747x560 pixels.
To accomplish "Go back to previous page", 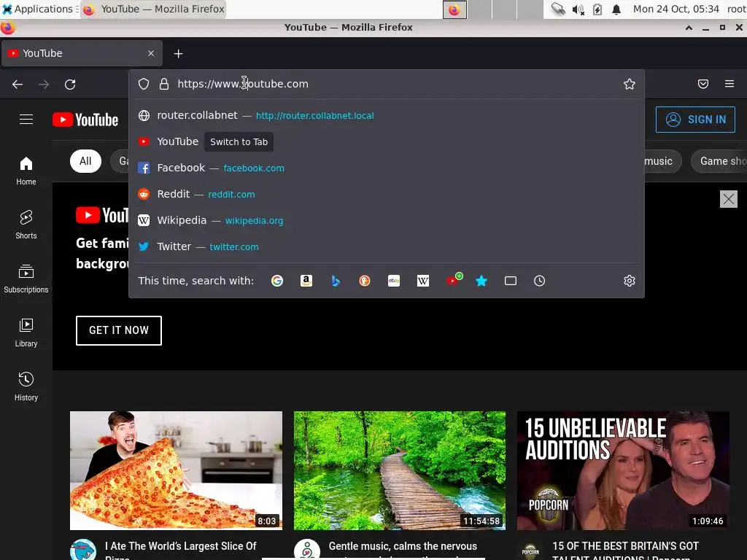I will 18,85.
